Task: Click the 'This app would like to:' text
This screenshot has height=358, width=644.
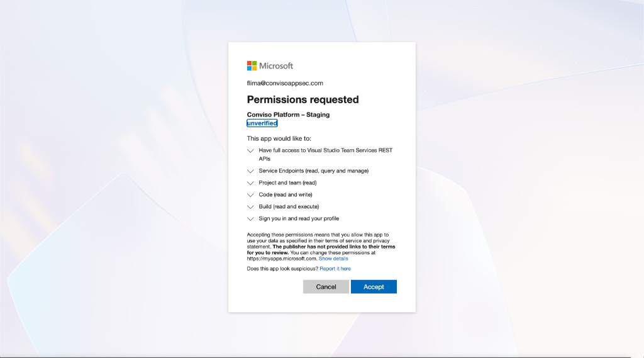Action: pyautogui.click(x=279, y=138)
